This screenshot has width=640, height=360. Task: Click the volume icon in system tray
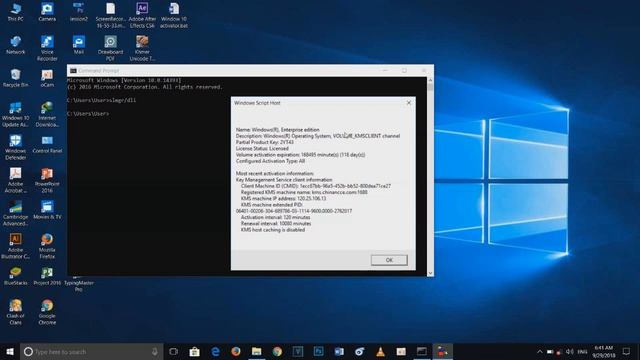(570, 351)
